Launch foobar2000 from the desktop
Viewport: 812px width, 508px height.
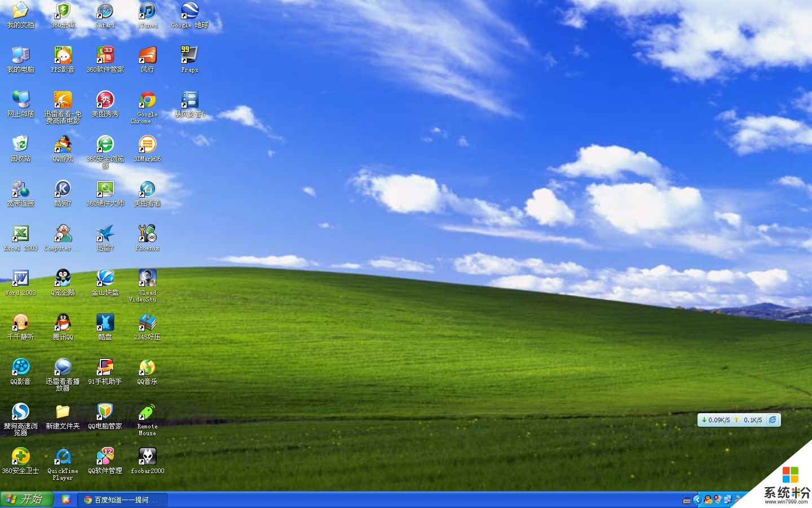pos(147,457)
